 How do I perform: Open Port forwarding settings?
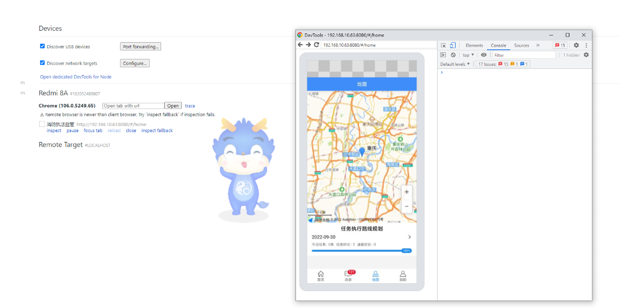(141, 46)
